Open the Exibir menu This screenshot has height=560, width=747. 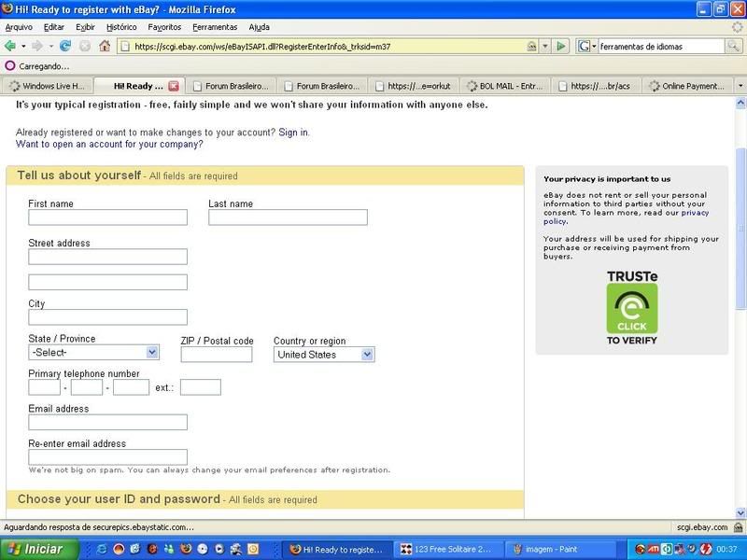click(x=85, y=27)
